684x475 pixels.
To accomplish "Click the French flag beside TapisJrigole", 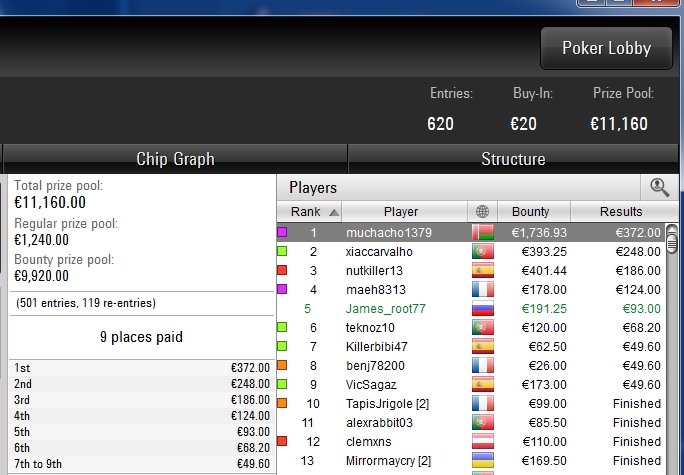I will (483, 403).
